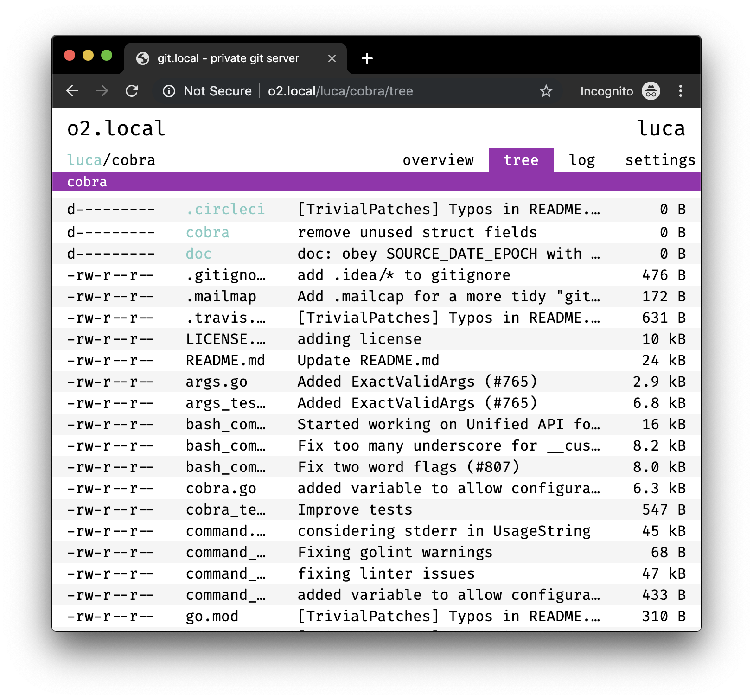Open site info via the Not Secure icon
This screenshot has width=753, height=700.
(x=169, y=91)
